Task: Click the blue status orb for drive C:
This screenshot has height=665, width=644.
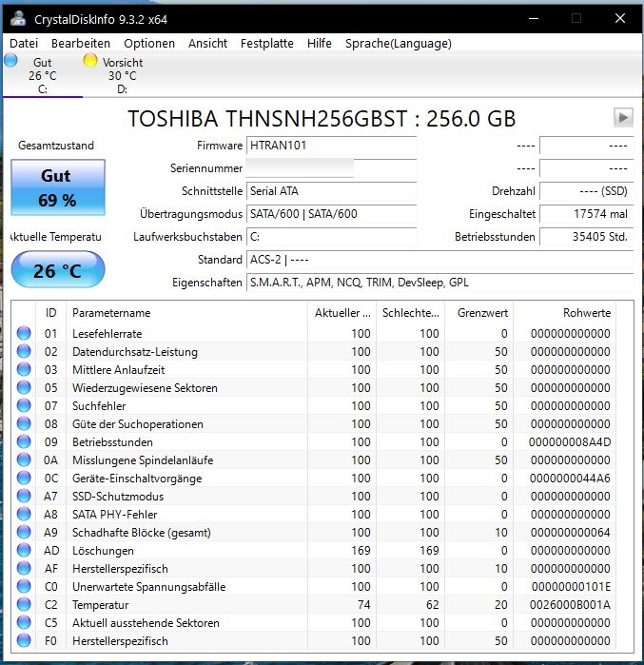Action: pos(11,60)
